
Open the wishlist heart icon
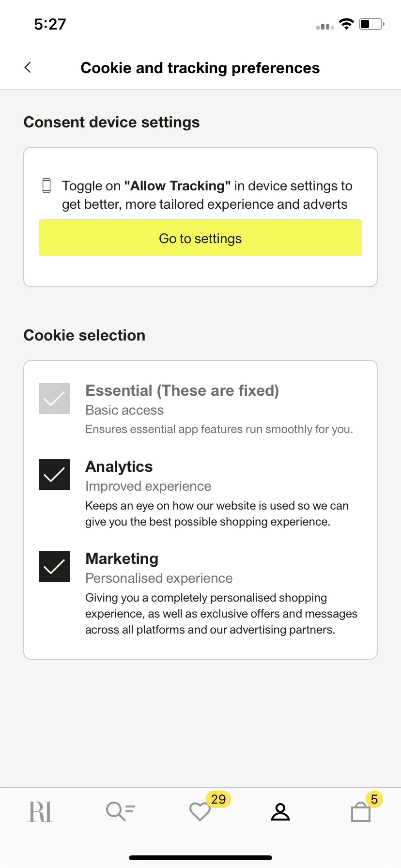coord(200,812)
